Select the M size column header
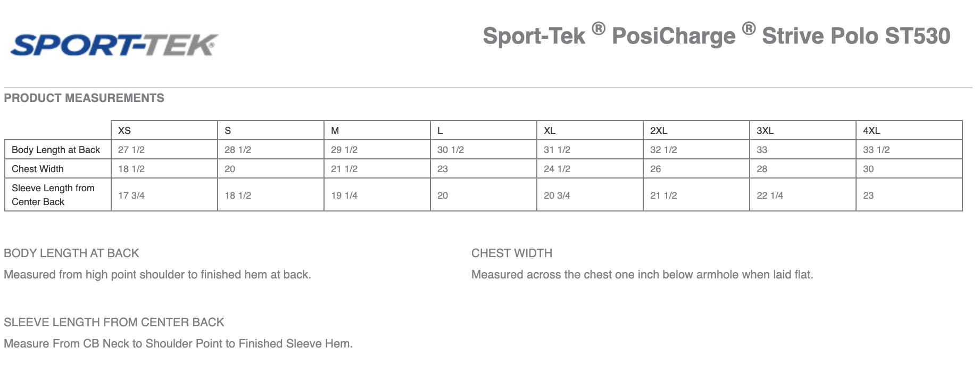 click(335, 131)
